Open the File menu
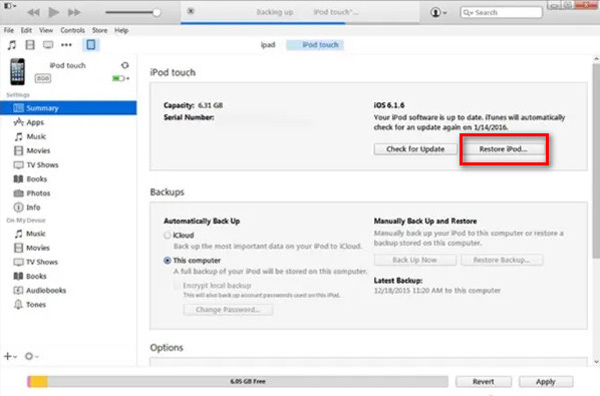 point(9,30)
